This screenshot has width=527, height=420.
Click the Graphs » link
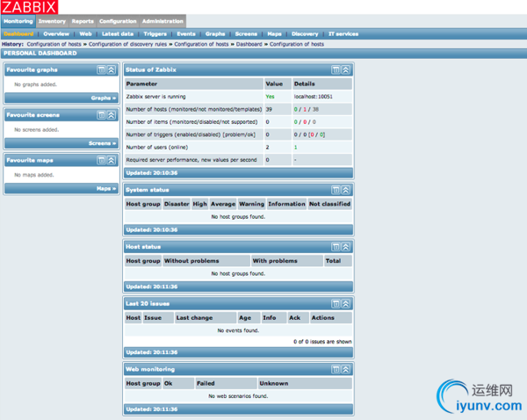(103, 98)
